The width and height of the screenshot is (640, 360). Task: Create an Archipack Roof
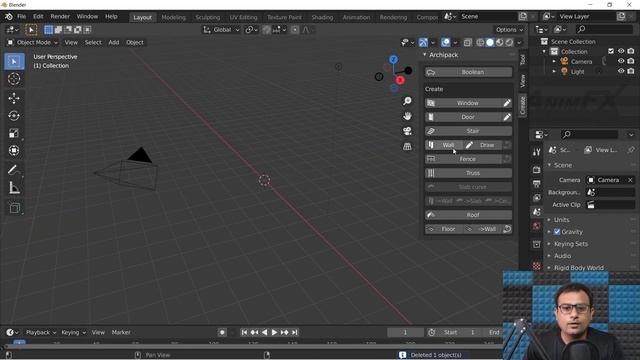(468, 215)
